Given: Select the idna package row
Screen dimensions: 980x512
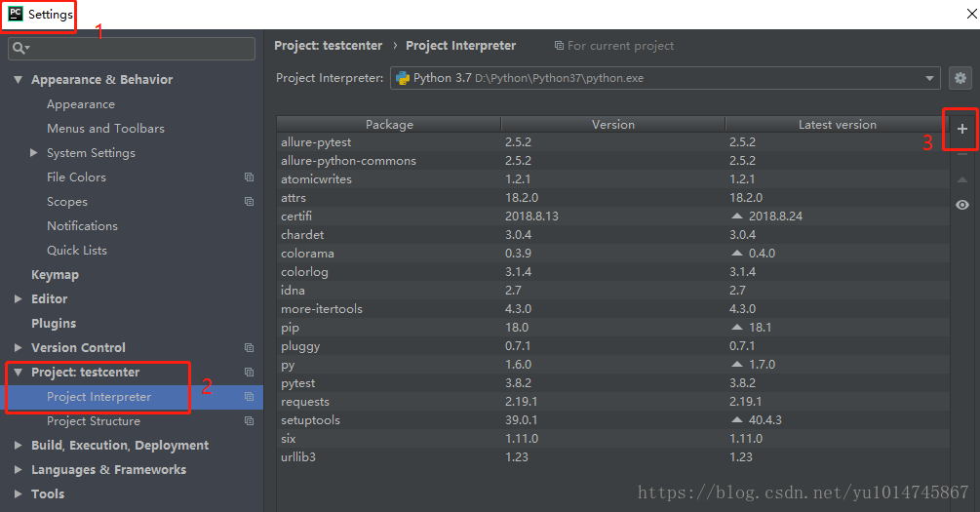Looking at the screenshot, I should point(613,290).
